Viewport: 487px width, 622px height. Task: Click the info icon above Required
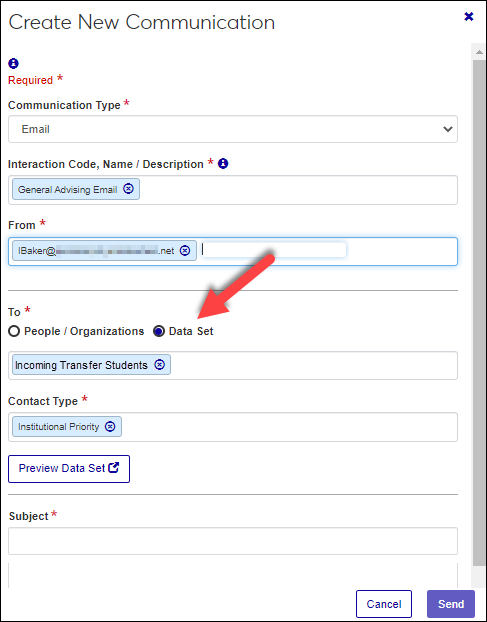point(13,63)
